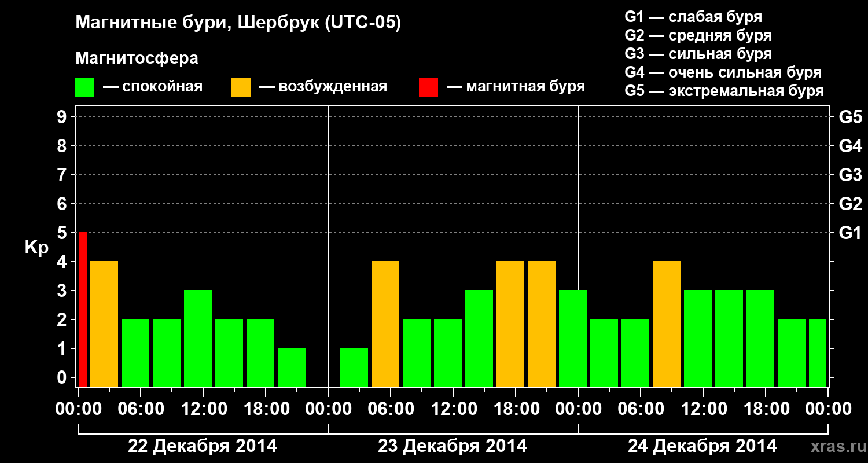Click the 'G2' label on the right axis
Viewport: 868px width, 463px height.
[850, 204]
